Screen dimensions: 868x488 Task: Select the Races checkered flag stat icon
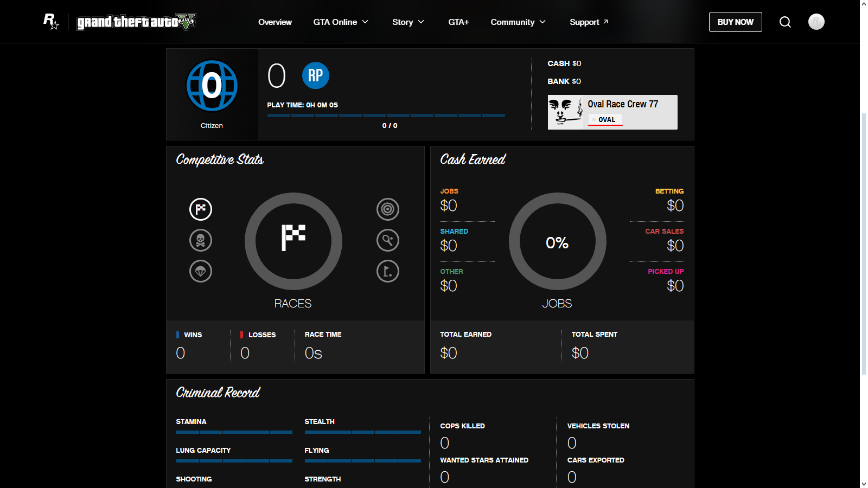[x=201, y=209]
